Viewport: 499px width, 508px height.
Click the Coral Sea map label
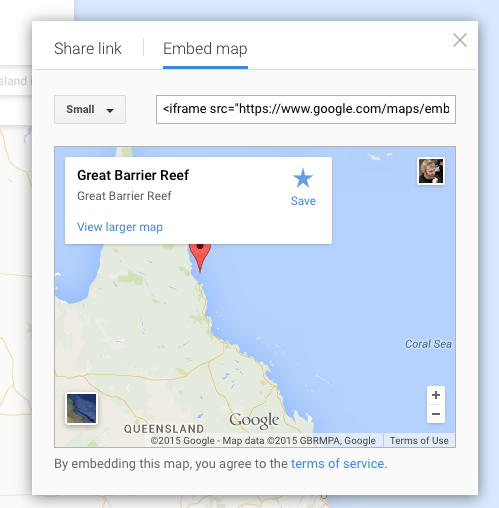[x=428, y=344]
